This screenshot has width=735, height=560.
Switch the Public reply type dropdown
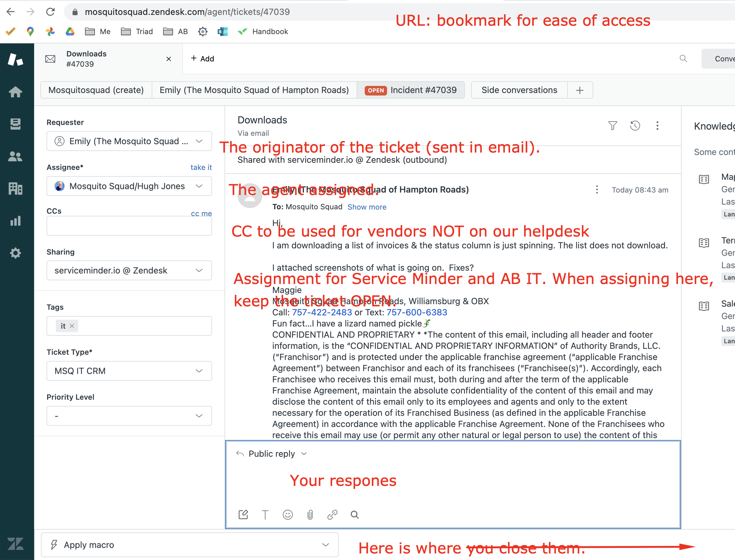tap(272, 454)
